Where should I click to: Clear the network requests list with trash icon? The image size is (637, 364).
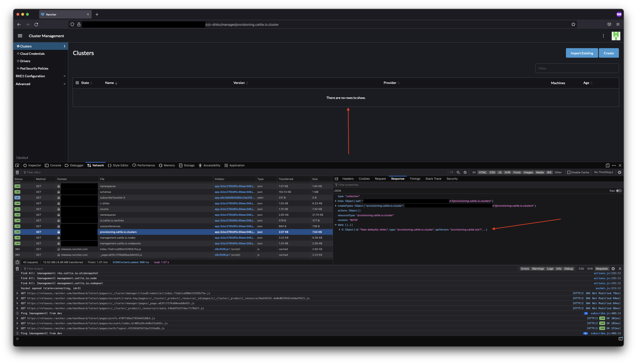17,172
